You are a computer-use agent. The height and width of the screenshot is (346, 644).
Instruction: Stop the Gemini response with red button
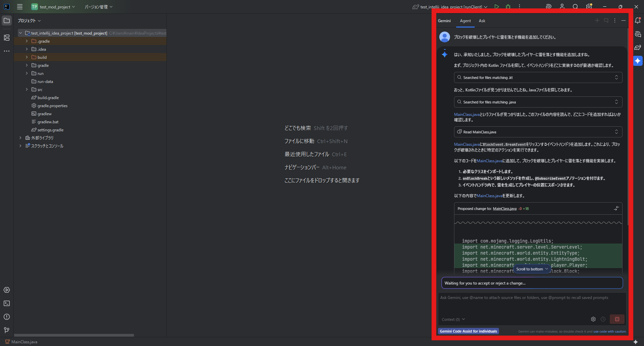(617, 319)
